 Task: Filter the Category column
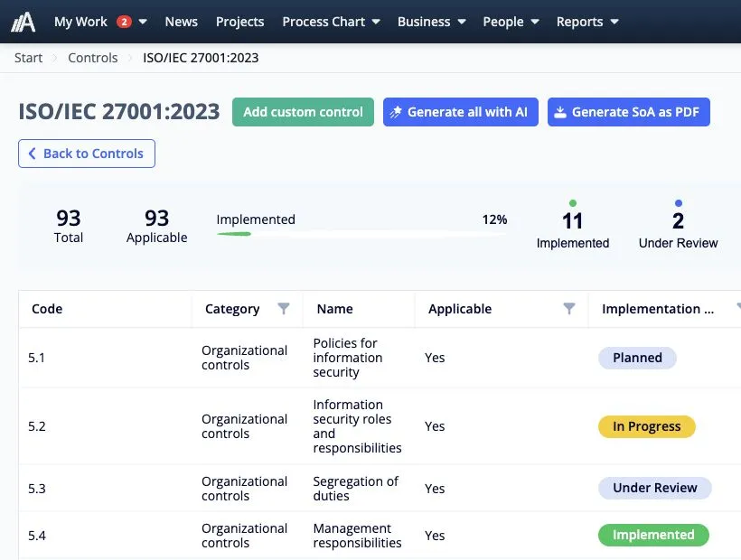pyautogui.click(x=284, y=308)
